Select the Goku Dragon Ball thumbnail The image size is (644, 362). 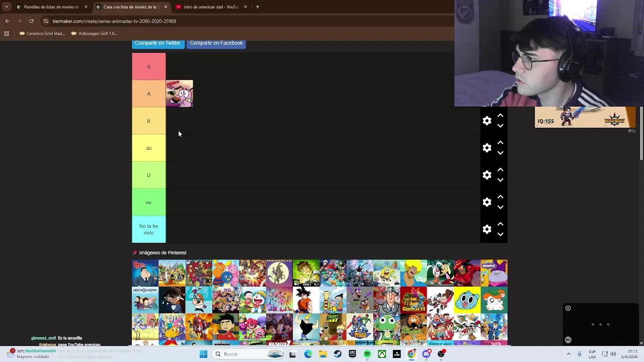click(306, 300)
